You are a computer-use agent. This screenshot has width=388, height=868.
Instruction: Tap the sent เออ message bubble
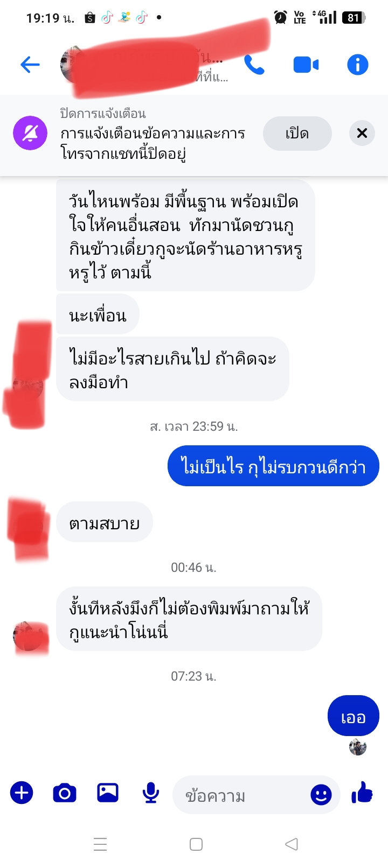click(354, 716)
